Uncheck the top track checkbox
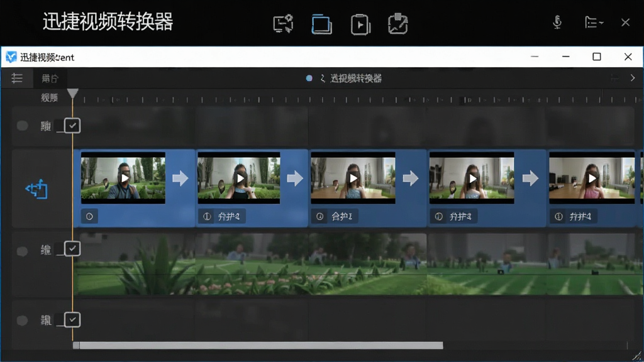The image size is (644, 362). tap(72, 126)
